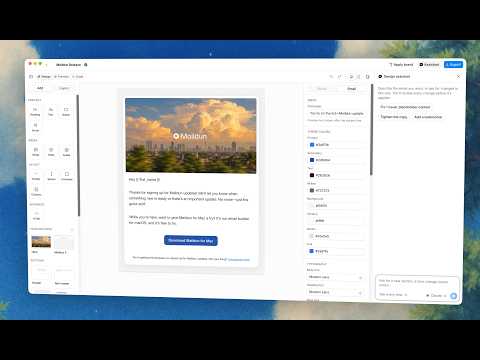Add the block below the Heading block
Screen dimensions: 480x360
click(35, 127)
